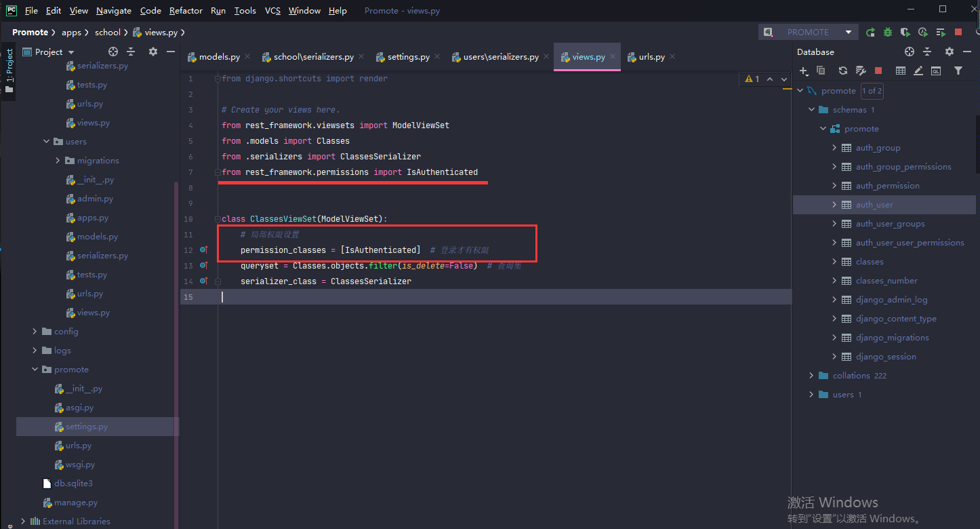
Task: Close the school\serializers.py tab
Action: (363, 57)
